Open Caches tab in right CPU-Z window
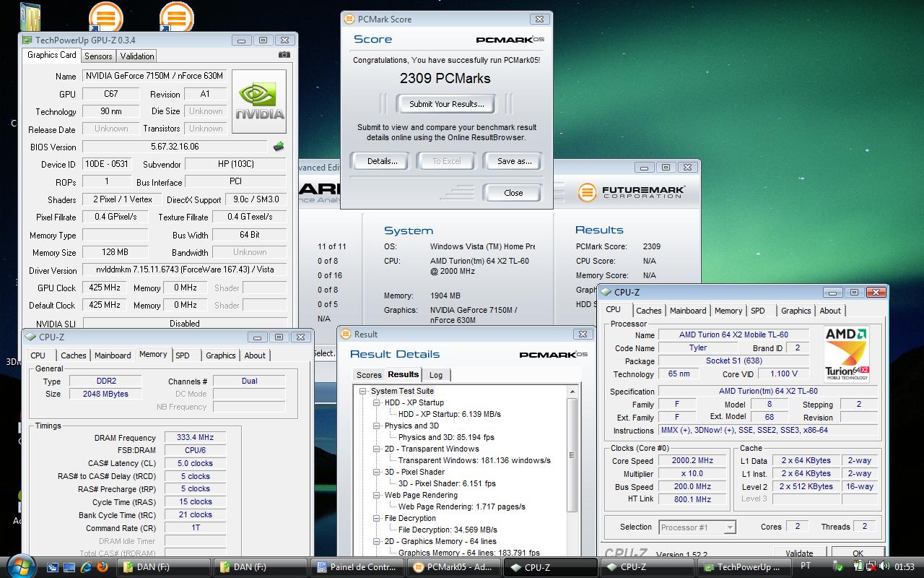Screen dimensions: 924x578 point(648,311)
